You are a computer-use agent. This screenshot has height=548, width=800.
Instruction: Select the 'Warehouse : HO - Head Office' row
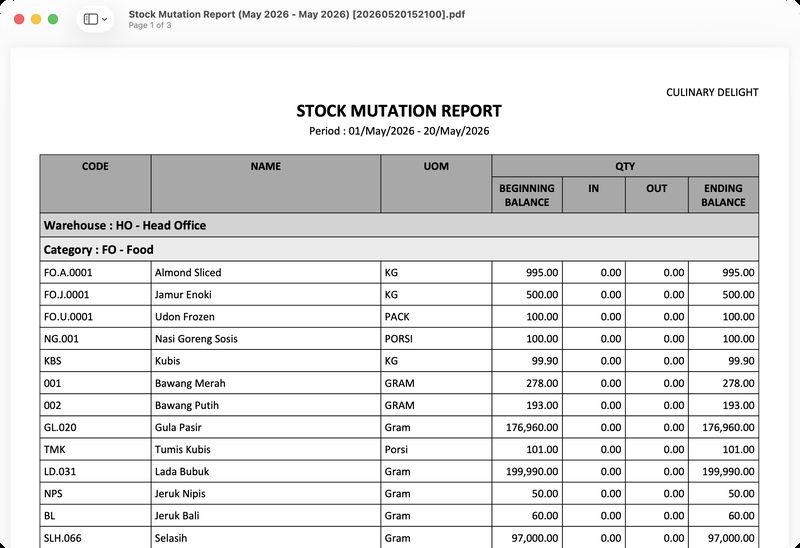click(x=399, y=225)
